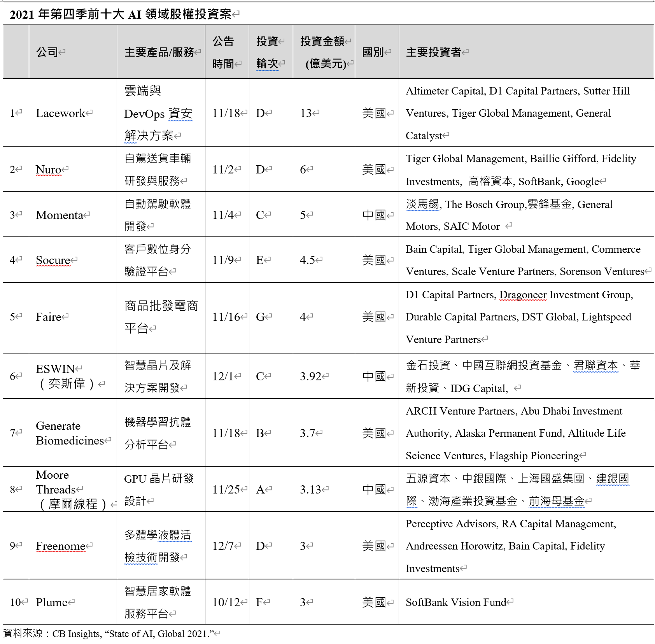The width and height of the screenshot is (655, 644).
Task: Click the announcement date 11/4
Action: click(x=223, y=215)
